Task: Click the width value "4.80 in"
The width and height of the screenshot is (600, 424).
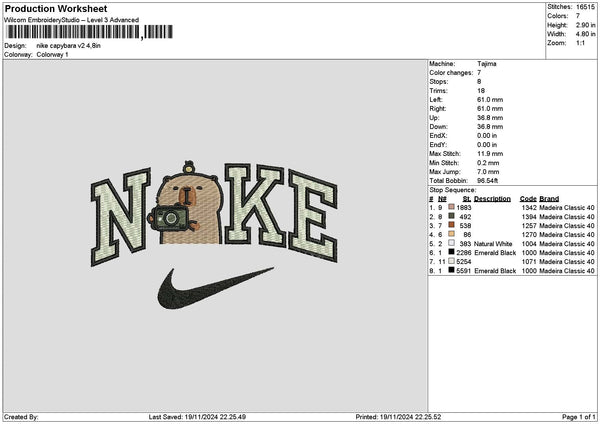Action: point(585,34)
